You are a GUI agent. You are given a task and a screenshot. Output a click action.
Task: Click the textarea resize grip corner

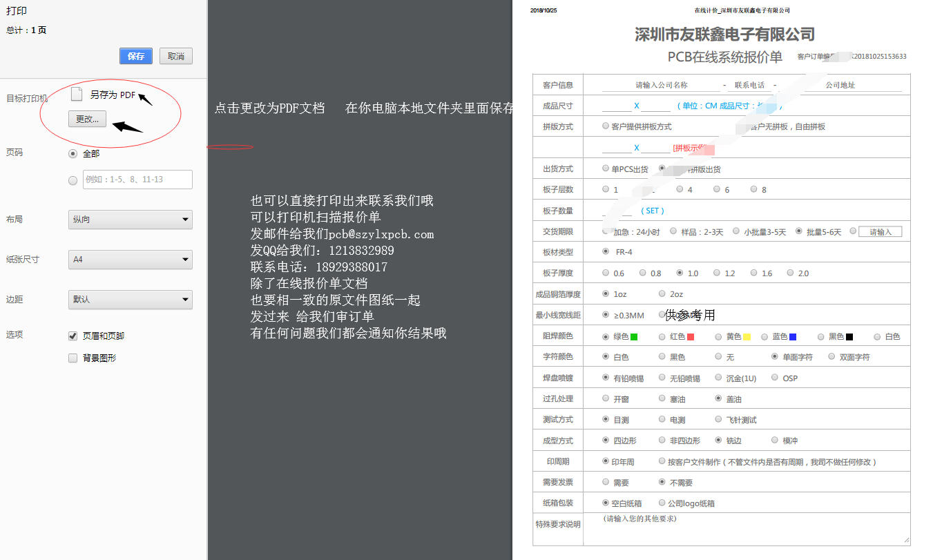[x=907, y=541]
